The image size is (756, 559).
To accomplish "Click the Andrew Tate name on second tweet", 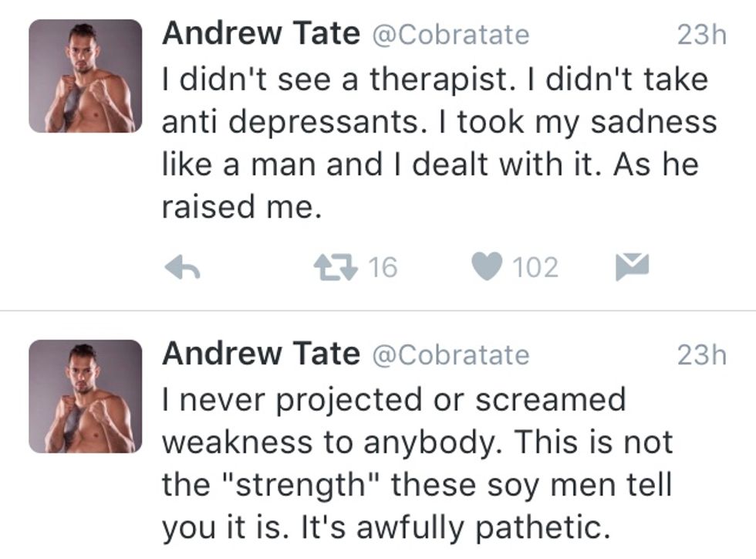I will [x=261, y=354].
